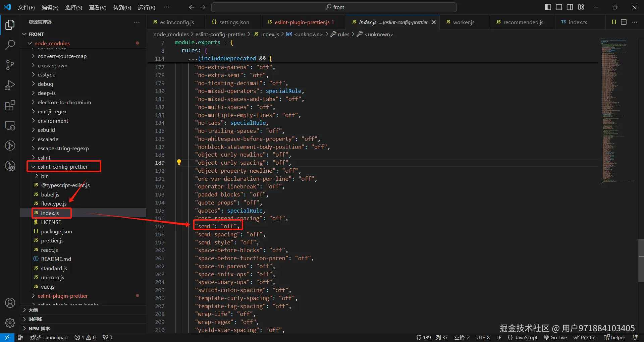Toggle the primary side bar
Viewport: 644px width, 342px height.
548,7
